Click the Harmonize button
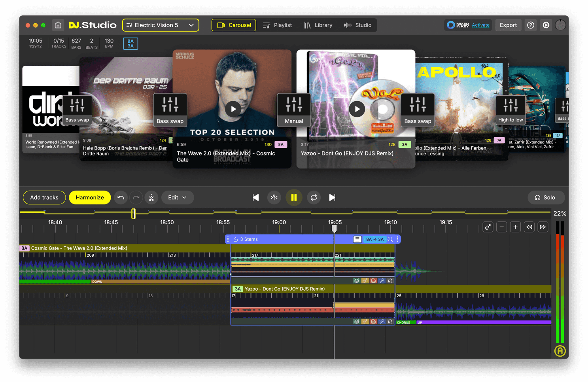 [x=90, y=198]
